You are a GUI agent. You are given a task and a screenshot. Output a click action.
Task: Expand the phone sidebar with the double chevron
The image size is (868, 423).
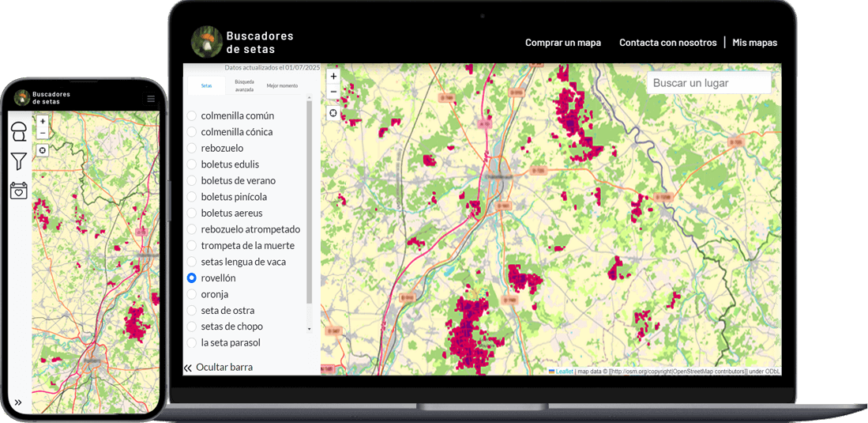point(18,402)
